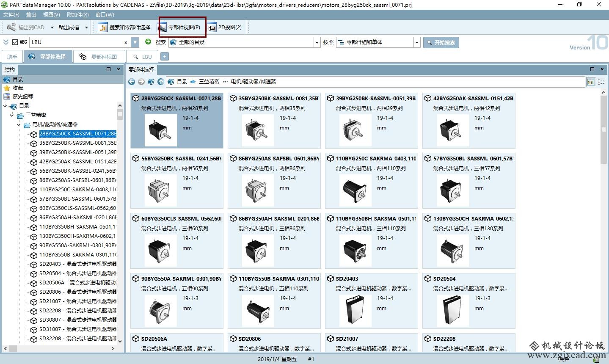Click the 输出到CAD export icon
The width and height of the screenshot is (609, 364).
point(11,28)
